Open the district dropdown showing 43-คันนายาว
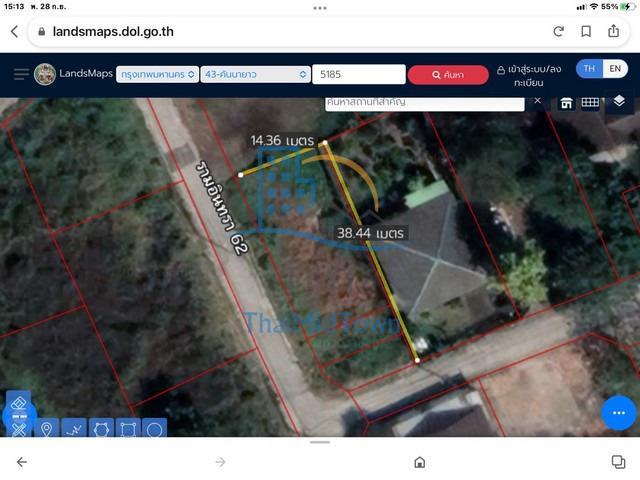This screenshot has width=640, height=480. (x=256, y=74)
